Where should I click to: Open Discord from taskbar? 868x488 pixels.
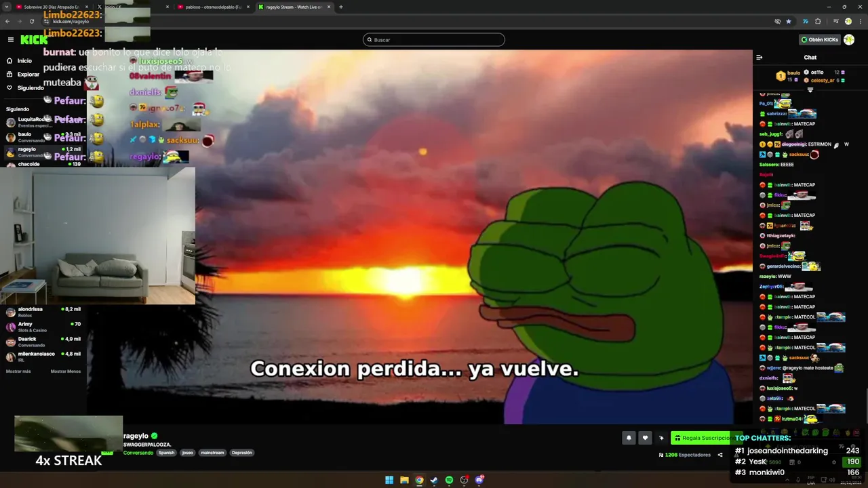479,480
